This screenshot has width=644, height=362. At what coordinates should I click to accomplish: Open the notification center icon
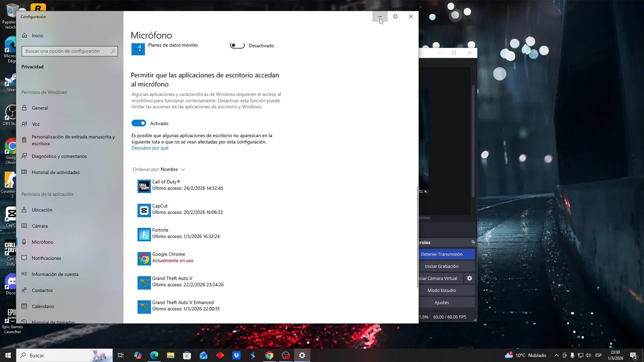633,355
